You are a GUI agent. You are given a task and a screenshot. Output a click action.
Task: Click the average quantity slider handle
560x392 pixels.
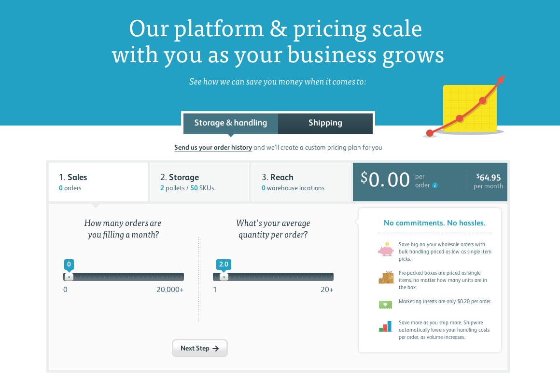[x=224, y=277]
